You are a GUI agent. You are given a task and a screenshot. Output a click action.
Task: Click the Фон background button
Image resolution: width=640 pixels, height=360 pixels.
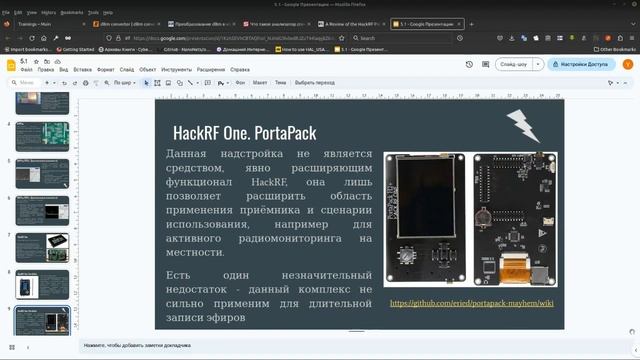tap(240, 83)
